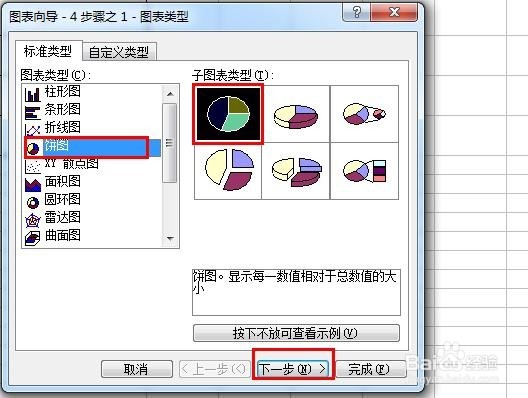Click the chart type list scroll-down arrow

[170, 239]
